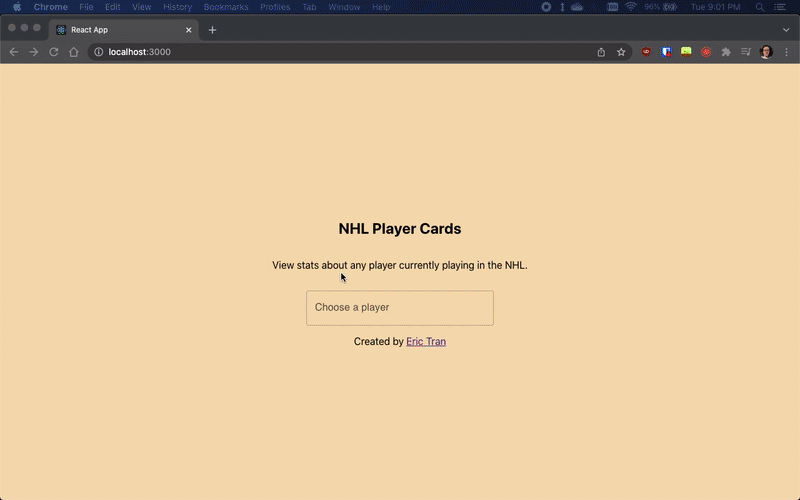Open Control Center in menu bar
Image resolution: width=800 pixels, height=500 pixels.
(780, 7)
